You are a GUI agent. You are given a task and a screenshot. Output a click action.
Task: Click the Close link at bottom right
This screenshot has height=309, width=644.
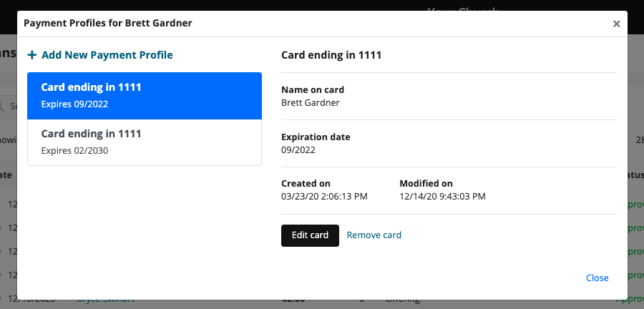[x=597, y=278]
